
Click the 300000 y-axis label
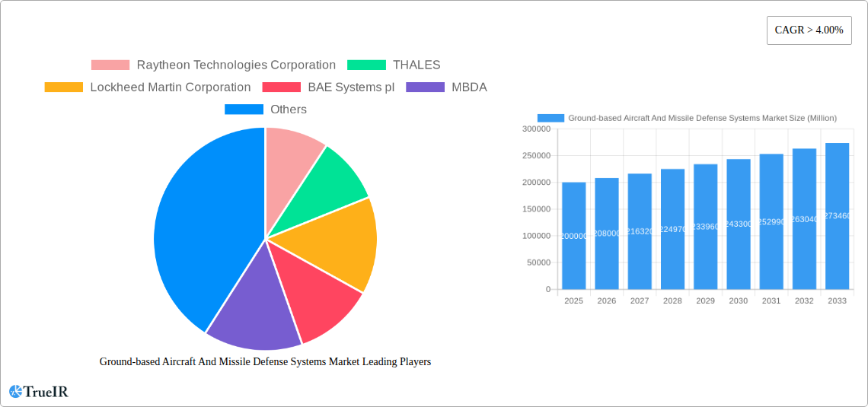(x=537, y=129)
